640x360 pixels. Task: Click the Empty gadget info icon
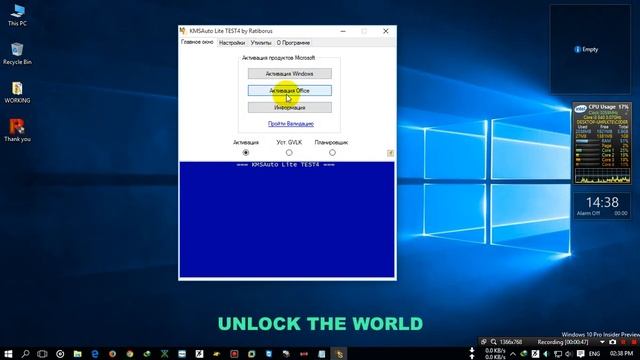tap(577, 49)
